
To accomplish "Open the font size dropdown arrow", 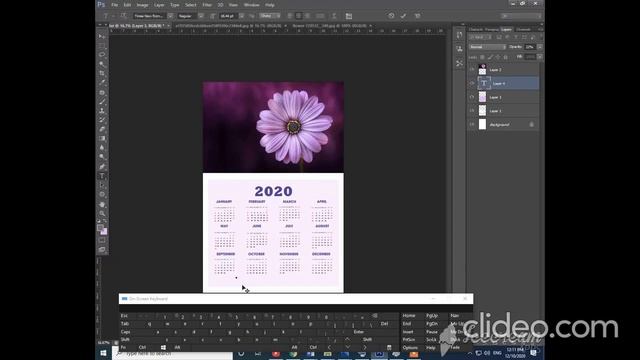I will tap(241, 16).
